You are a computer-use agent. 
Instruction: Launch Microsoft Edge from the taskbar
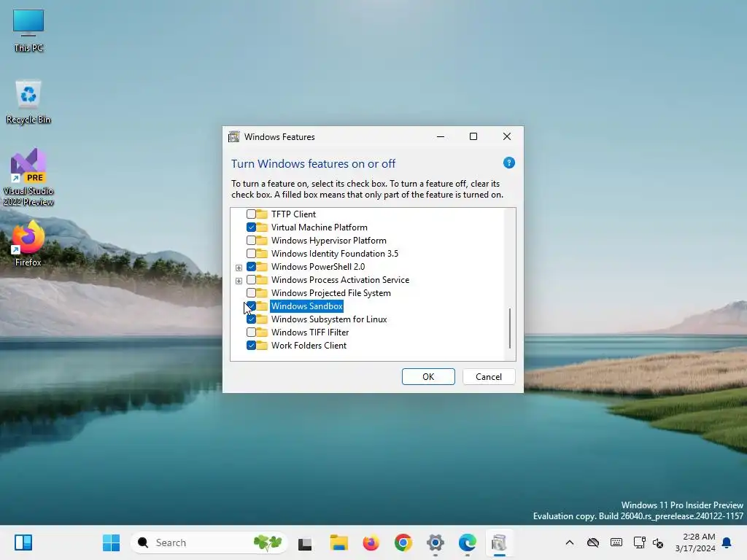(x=468, y=542)
